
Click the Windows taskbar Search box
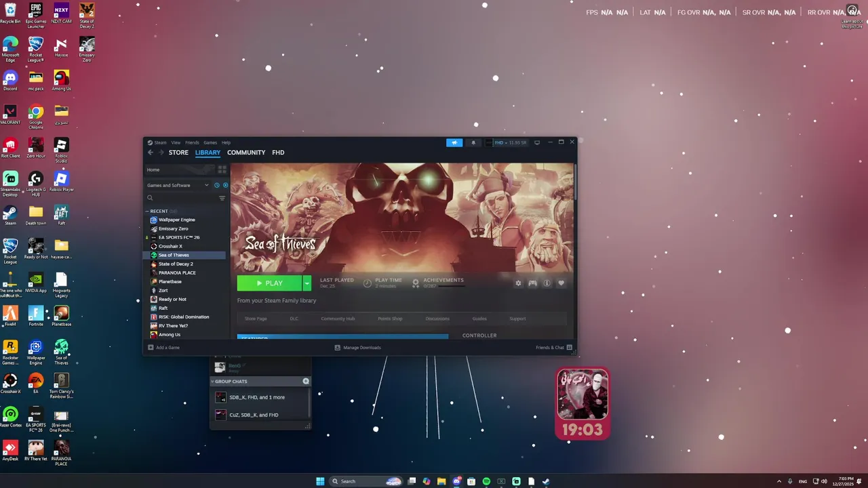point(365,481)
